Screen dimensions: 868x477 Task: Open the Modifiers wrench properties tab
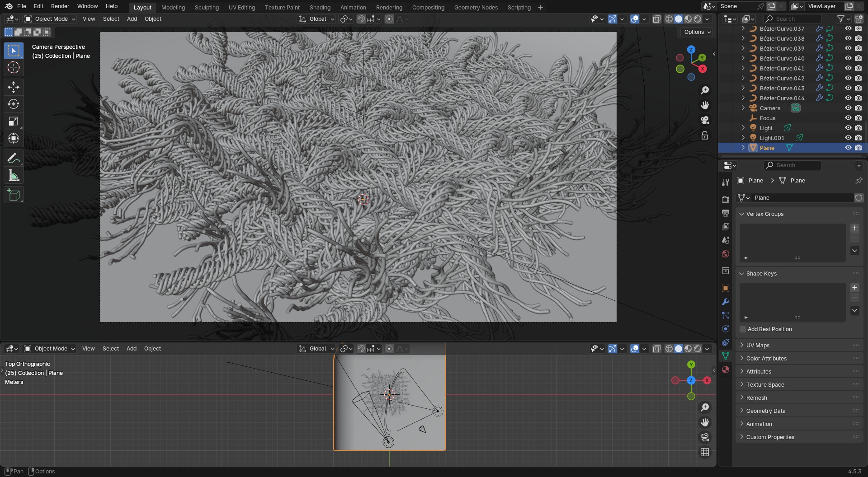[726, 302]
